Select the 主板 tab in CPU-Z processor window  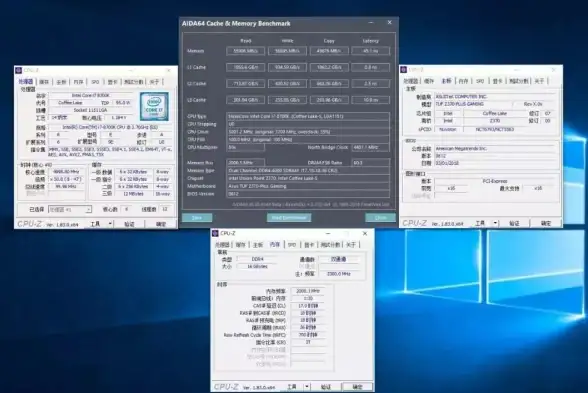tap(61, 82)
